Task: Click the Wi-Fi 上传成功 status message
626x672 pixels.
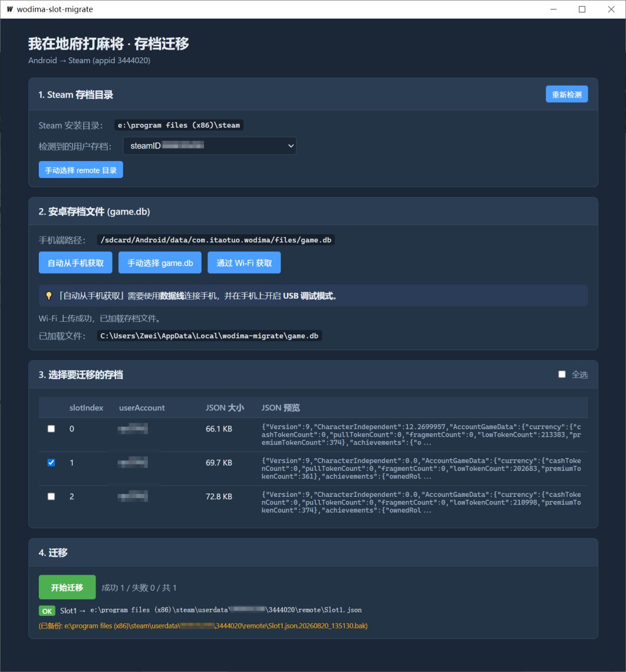Action: (x=100, y=318)
